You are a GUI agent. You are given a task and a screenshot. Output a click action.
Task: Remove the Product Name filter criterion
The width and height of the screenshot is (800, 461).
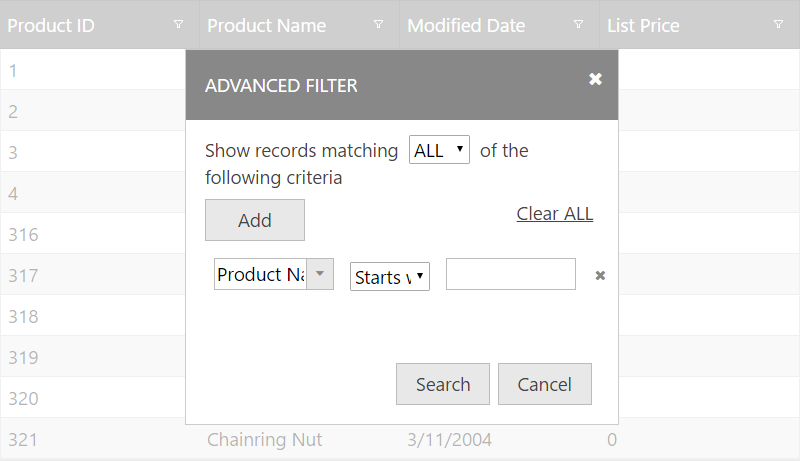[x=600, y=275]
